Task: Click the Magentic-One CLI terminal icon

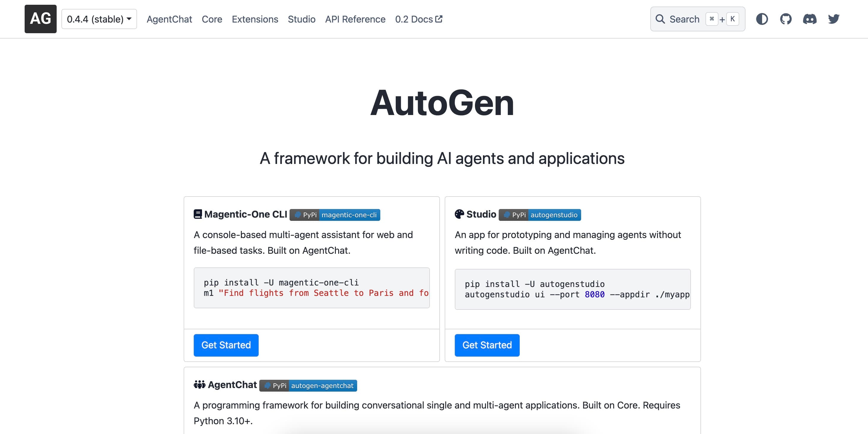Action: 197,214
